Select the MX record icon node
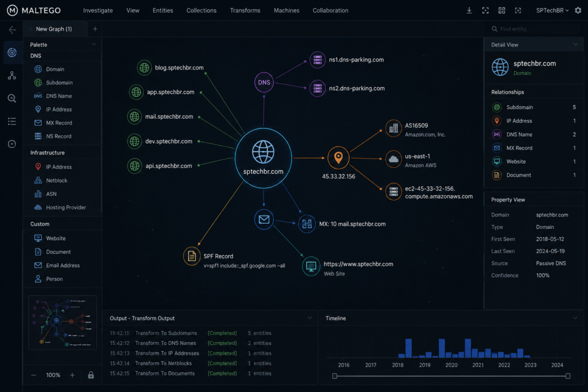588x392 pixels. [x=307, y=224]
